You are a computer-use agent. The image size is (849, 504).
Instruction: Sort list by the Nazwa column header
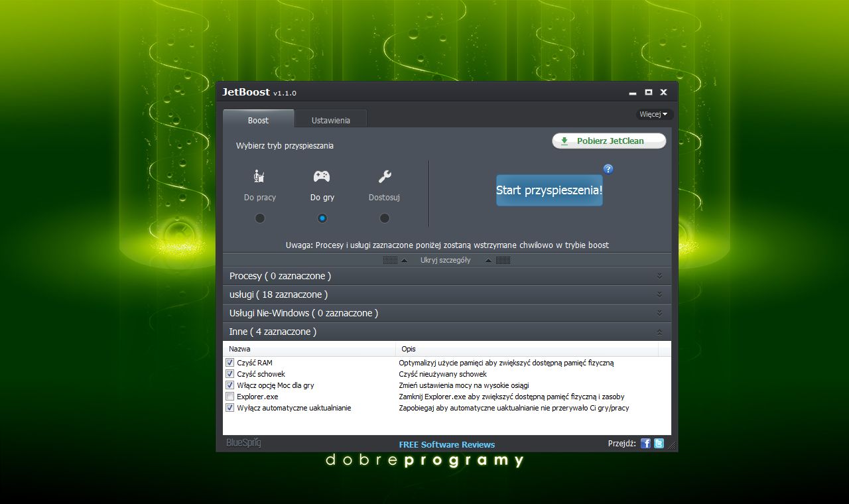309,349
